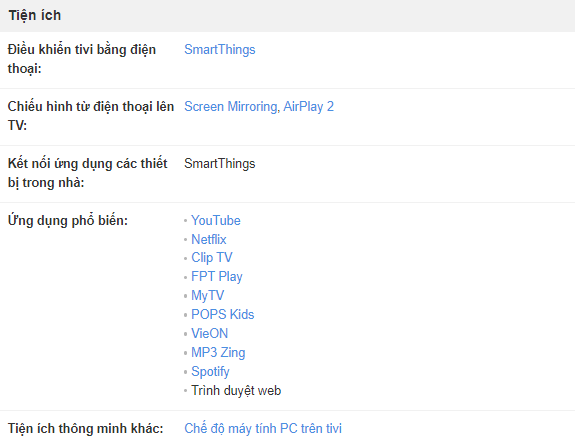Viewport: 578px width, 445px height.
Task: Select the Tiện ích thông minh khác label
Action: [86, 428]
